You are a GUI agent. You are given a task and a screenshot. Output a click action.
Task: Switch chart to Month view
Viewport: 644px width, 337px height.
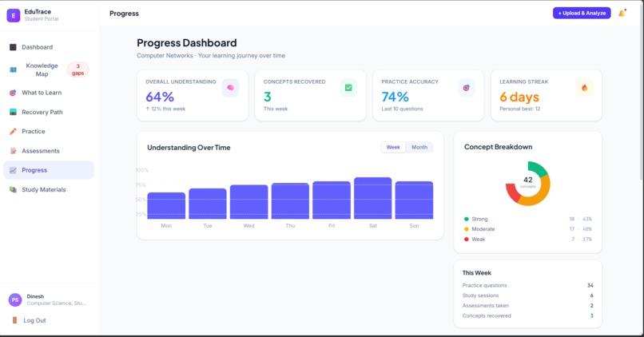click(x=419, y=148)
